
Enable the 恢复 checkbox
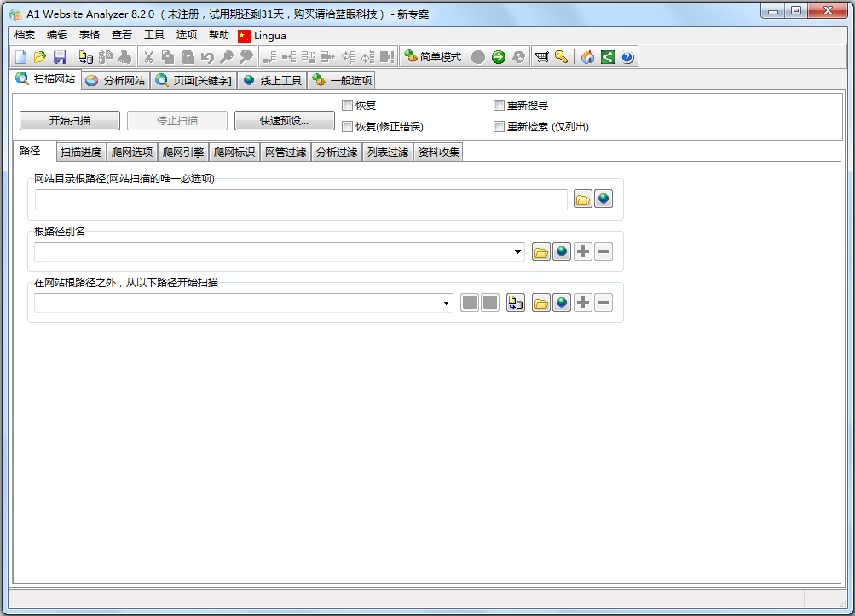(x=348, y=106)
